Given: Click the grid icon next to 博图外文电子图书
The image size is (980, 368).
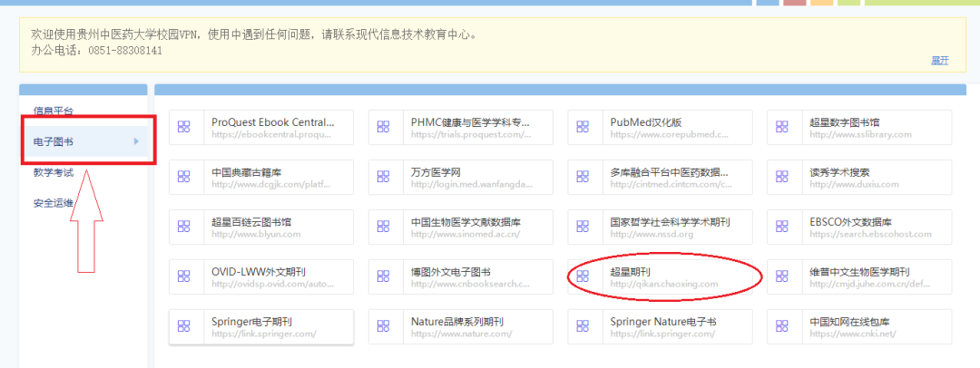Looking at the screenshot, I should tap(383, 276).
